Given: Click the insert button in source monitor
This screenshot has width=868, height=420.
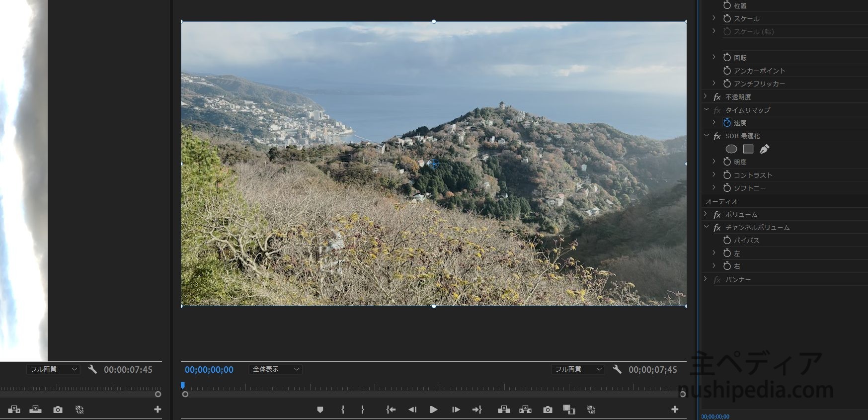Looking at the screenshot, I should 14,410.
